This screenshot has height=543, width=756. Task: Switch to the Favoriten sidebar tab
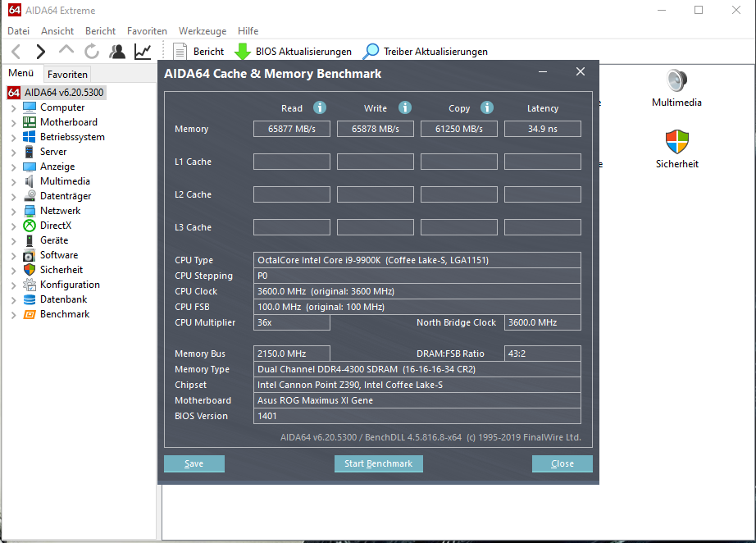click(x=67, y=75)
